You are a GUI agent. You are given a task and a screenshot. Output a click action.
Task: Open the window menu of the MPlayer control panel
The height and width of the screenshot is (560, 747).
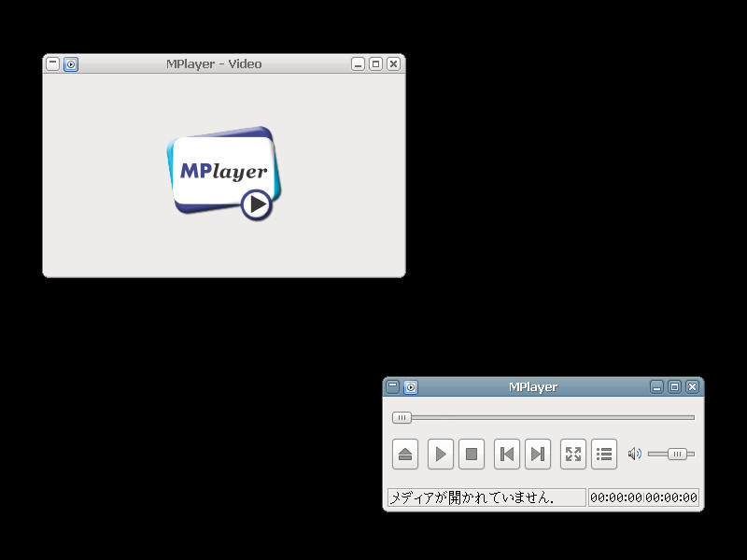393,386
